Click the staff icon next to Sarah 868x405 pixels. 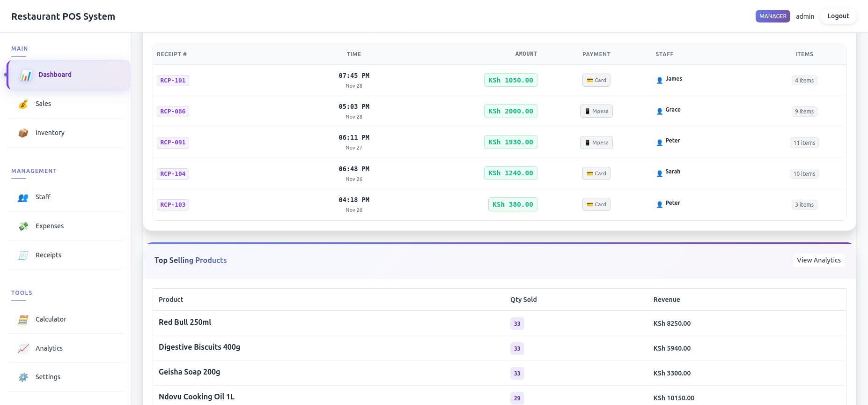[660, 173]
